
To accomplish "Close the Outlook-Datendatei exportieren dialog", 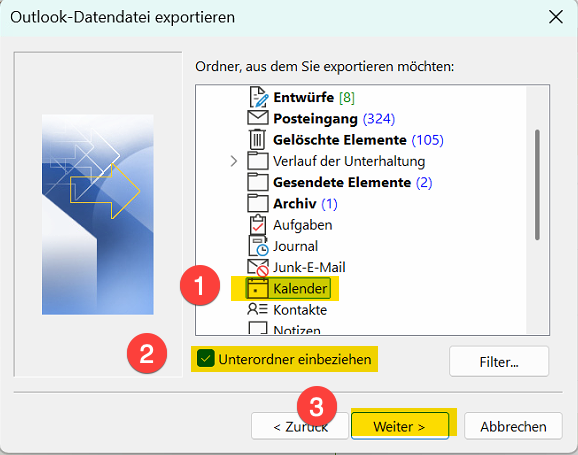I will pyautogui.click(x=556, y=17).
